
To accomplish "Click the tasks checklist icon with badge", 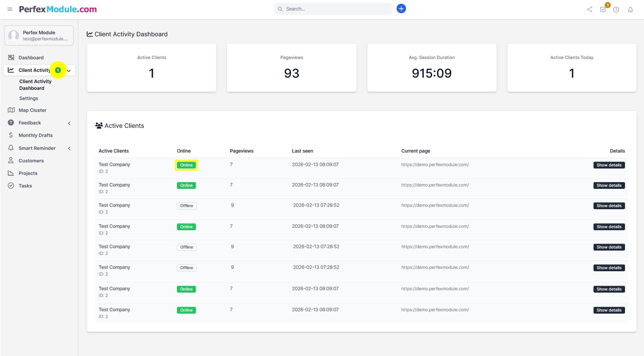I will pos(603,9).
